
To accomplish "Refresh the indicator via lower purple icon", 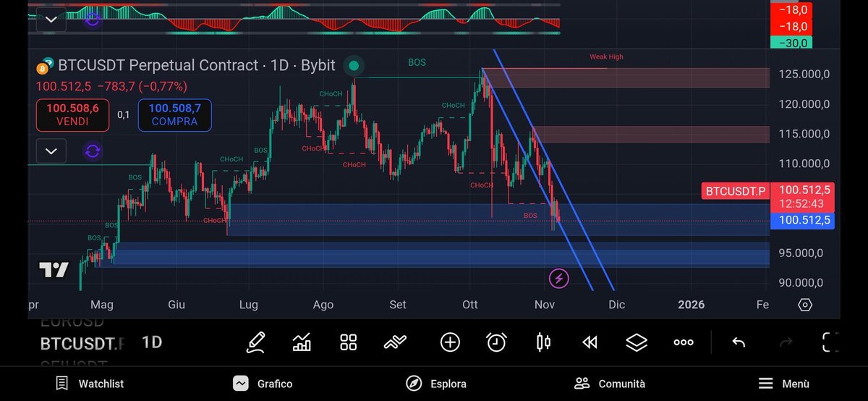I will coord(93,151).
